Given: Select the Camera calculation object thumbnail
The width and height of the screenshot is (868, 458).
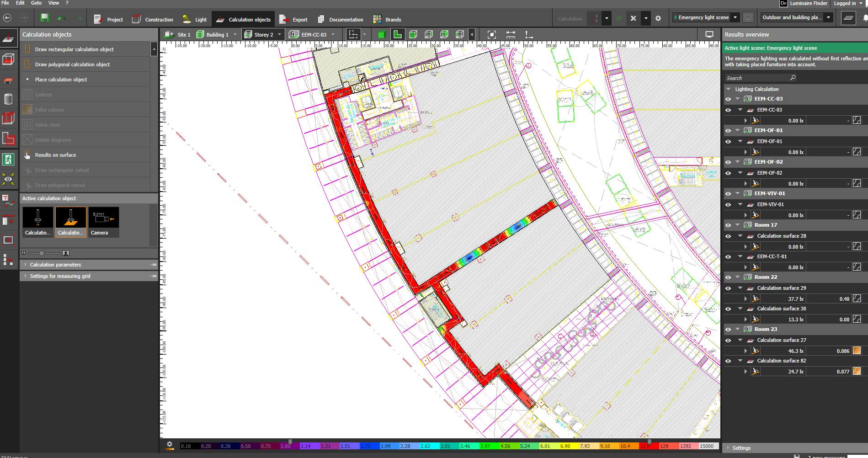Looking at the screenshot, I should coord(104,222).
